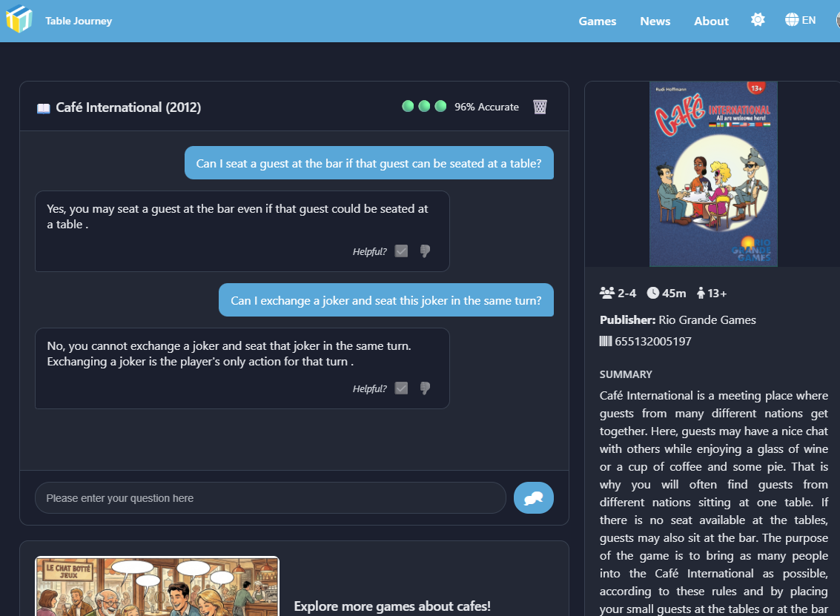Click the barcode icon next to 655132005197
840x616 pixels.
click(606, 342)
